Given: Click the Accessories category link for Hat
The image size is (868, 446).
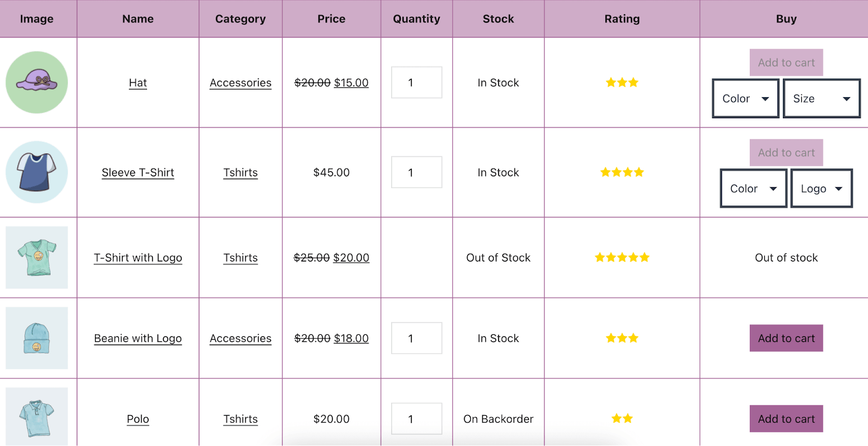Looking at the screenshot, I should point(240,82).
